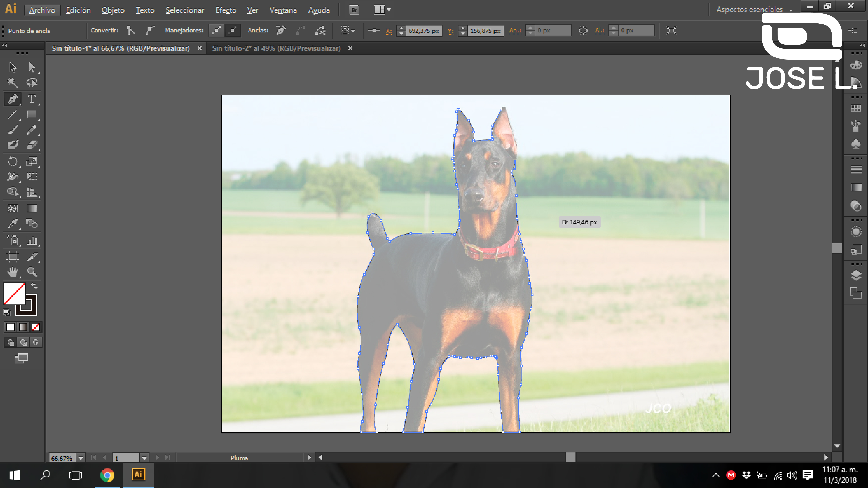Select the Line Segment tool
Viewport: 868px width, 488px height.
point(12,114)
